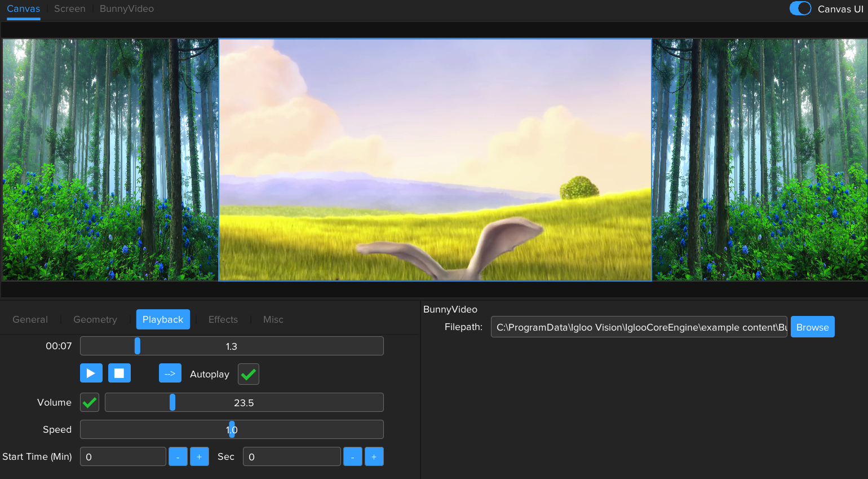This screenshot has height=479, width=868.
Task: Click the Filepath text field
Action: (639, 327)
